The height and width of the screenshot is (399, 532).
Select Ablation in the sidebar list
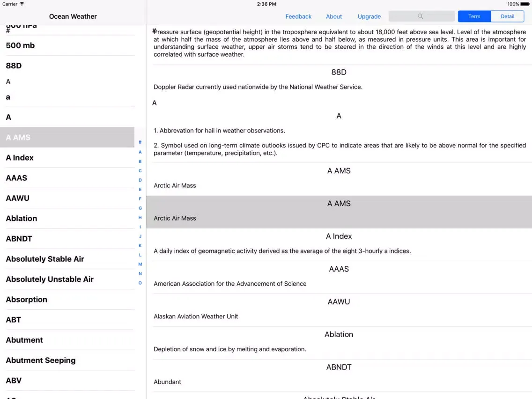pos(67,219)
